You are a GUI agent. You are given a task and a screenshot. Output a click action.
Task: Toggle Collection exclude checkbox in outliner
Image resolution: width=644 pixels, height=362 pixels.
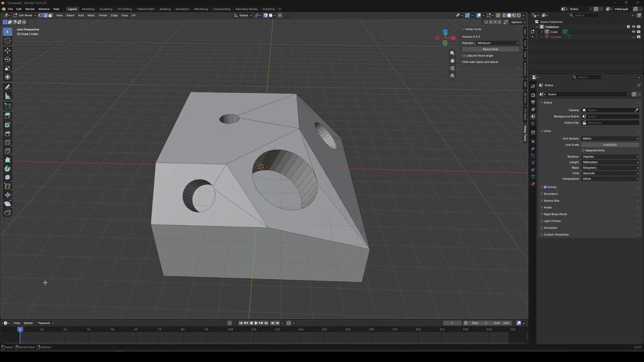coord(628,27)
